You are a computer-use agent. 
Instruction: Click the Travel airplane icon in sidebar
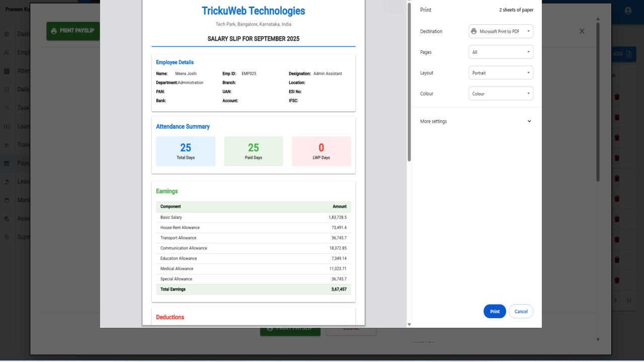(x=7, y=145)
